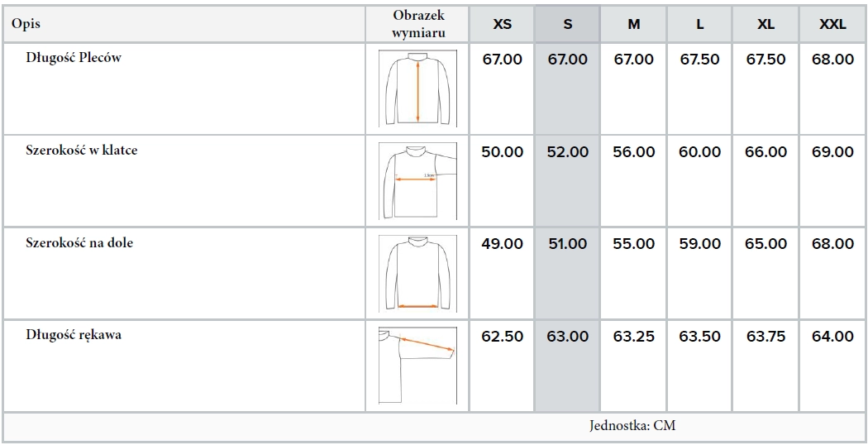This screenshot has height=445, width=868.
Task: Click the chest width measurement diagram
Action: [417, 180]
